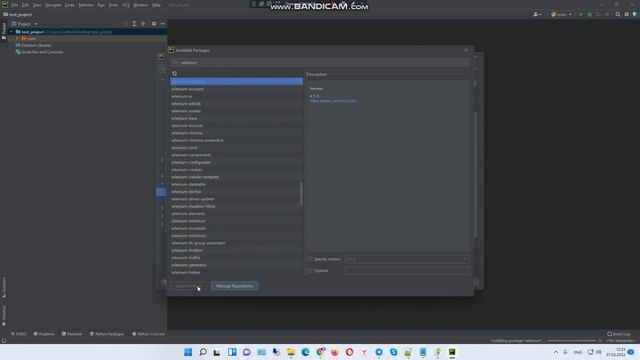Open IDE settings gear in top toolbar
The image size is (640, 360).
tap(627, 14)
